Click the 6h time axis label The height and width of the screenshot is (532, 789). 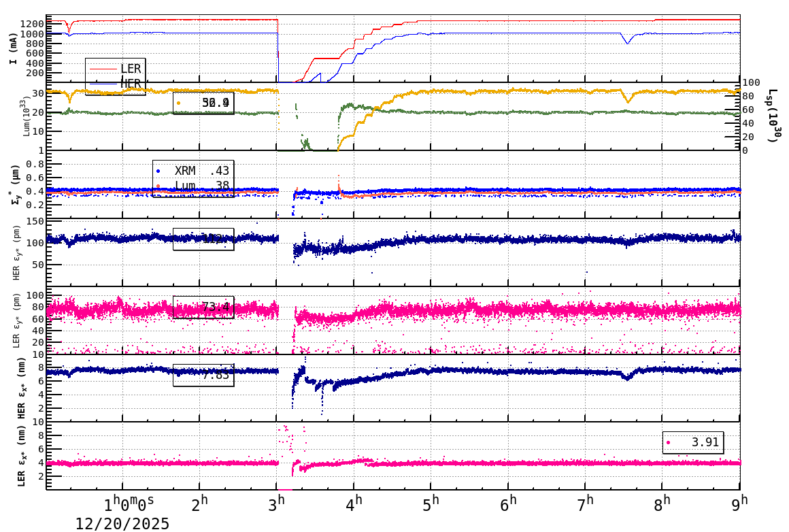pos(508,504)
